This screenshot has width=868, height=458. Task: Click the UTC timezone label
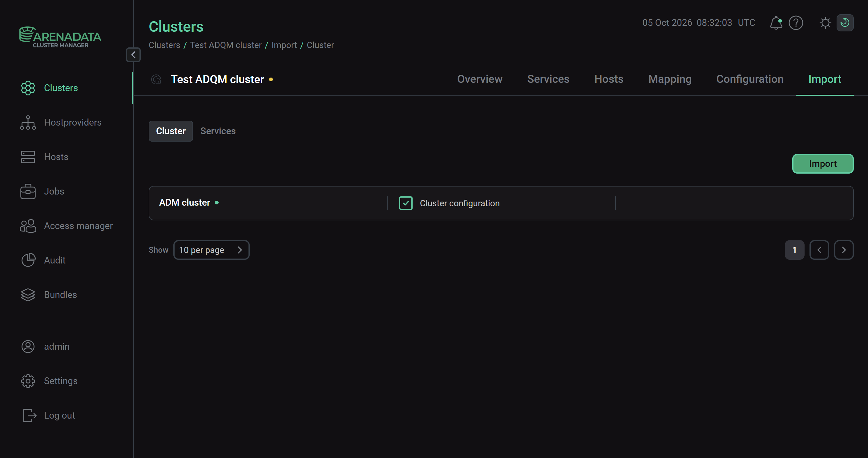point(746,23)
